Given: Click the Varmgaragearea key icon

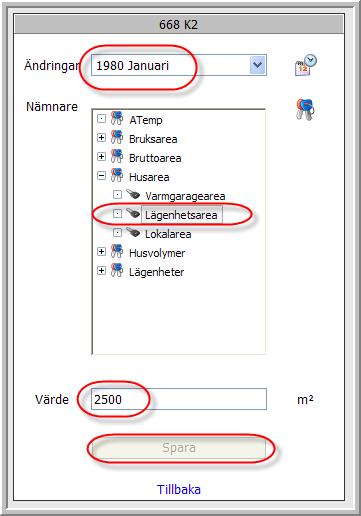Looking at the screenshot, I should coord(133,194).
